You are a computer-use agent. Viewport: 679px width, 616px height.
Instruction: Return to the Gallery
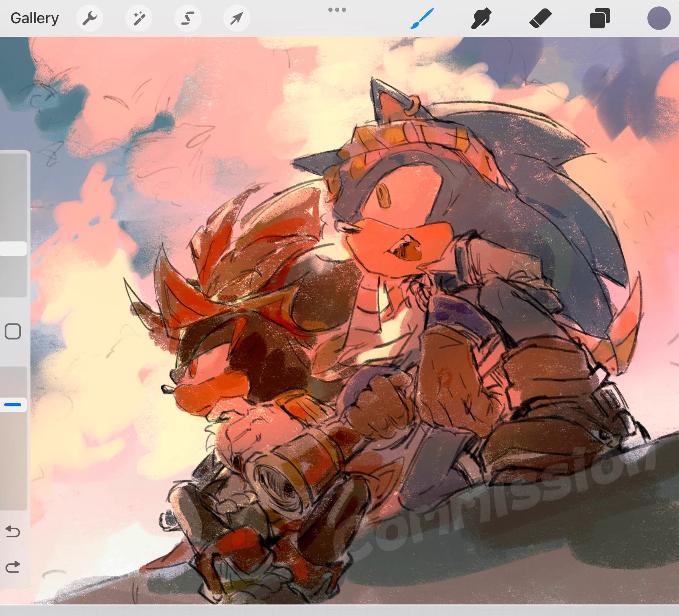point(35,18)
